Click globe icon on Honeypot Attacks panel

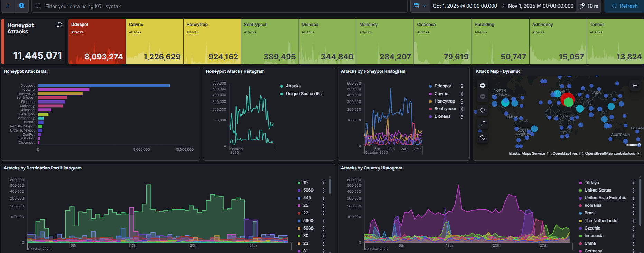click(x=59, y=25)
